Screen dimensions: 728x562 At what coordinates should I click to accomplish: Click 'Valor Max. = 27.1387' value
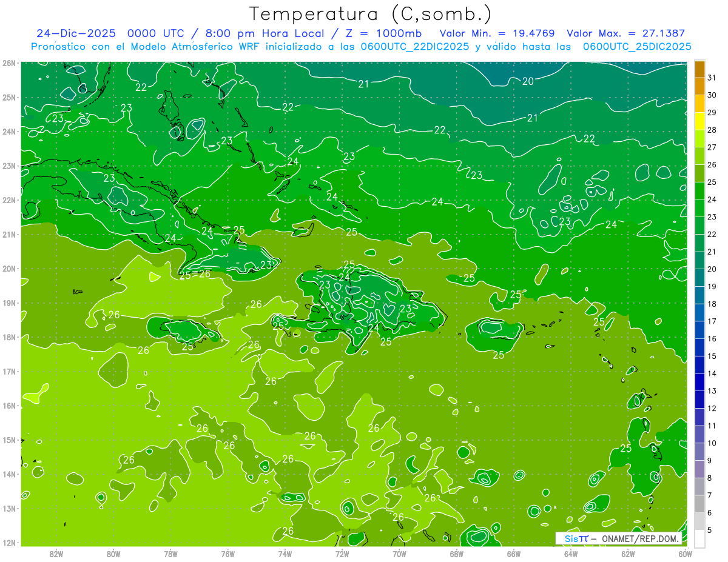pos(626,33)
